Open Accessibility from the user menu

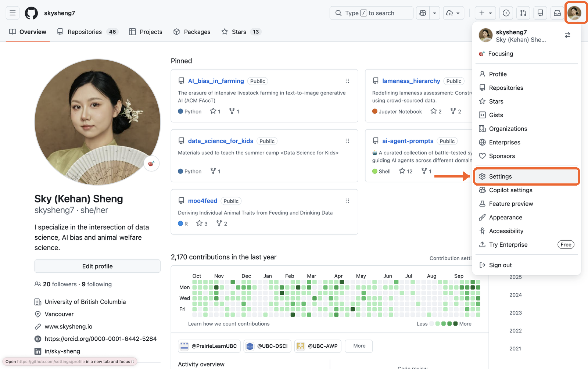pos(527,231)
